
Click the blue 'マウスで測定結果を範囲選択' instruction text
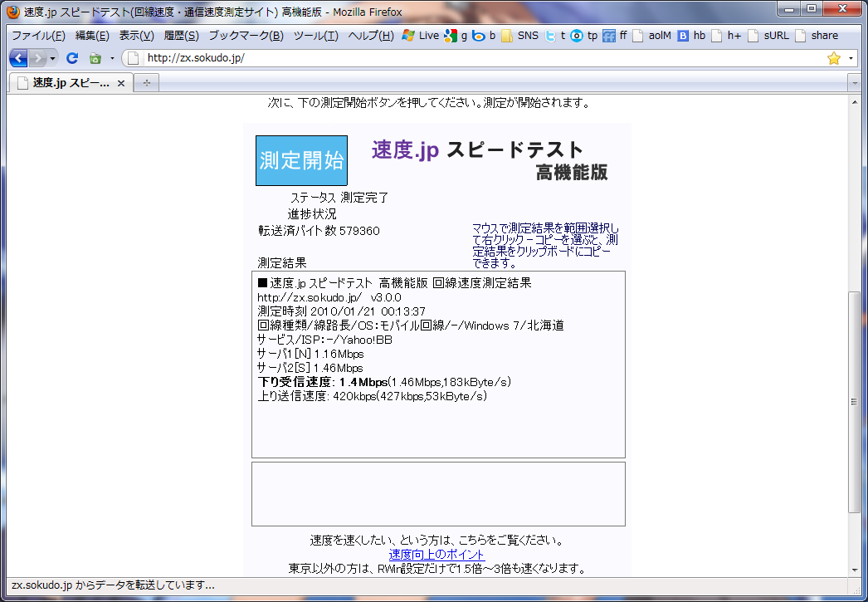(545, 245)
